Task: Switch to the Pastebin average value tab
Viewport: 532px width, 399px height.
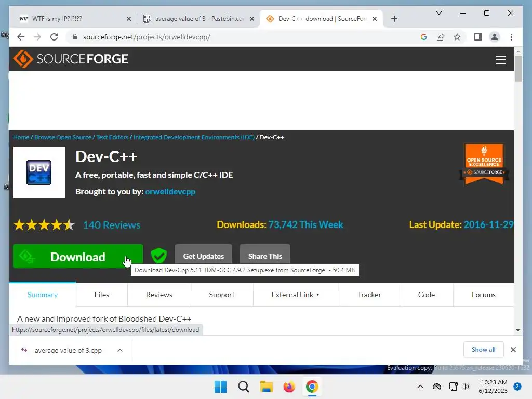Action: pyautogui.click(x=198, y=19)
